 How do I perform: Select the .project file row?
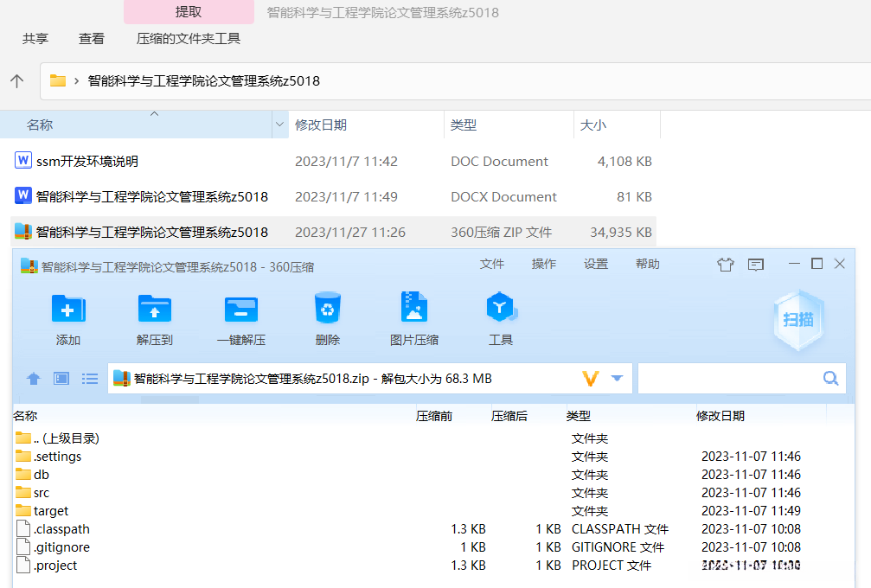(x=433, y=566)
